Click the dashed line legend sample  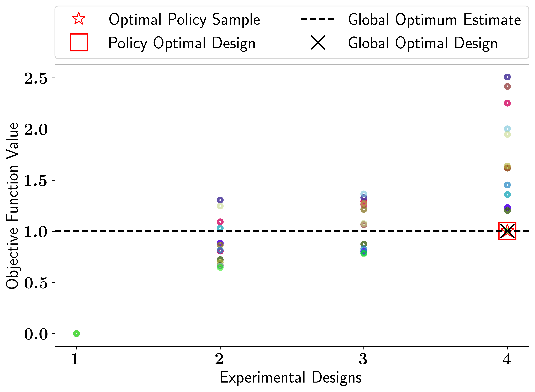pos(318,19)
